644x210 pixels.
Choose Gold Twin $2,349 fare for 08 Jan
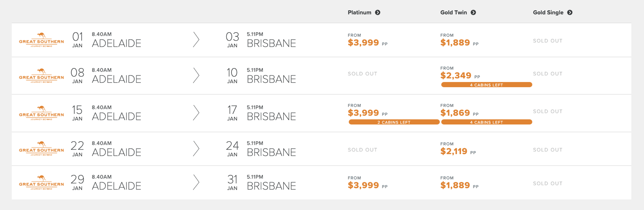455,75
